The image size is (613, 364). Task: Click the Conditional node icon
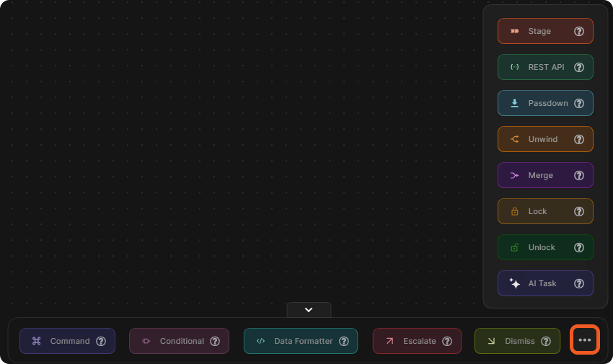pyautogui.click(x=146, y=341)
